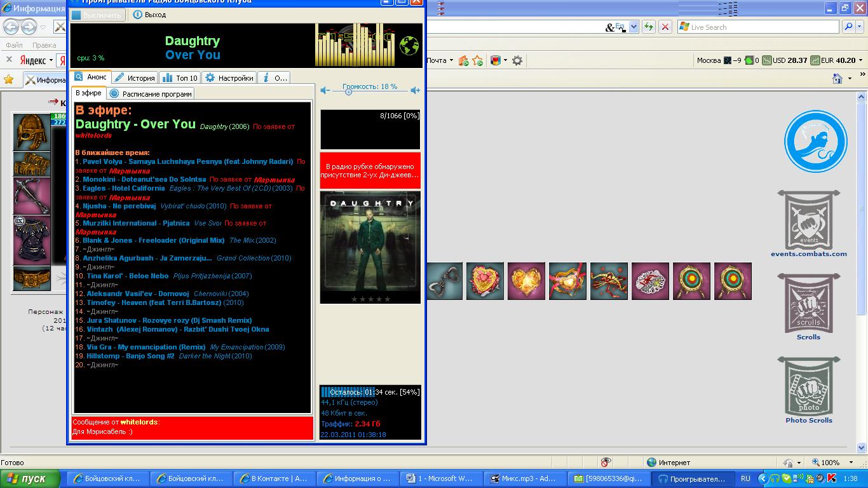The image size is (868, 488).
Task: Switch to Микс.mp3 taskbar window
Action: pos(524,478)
